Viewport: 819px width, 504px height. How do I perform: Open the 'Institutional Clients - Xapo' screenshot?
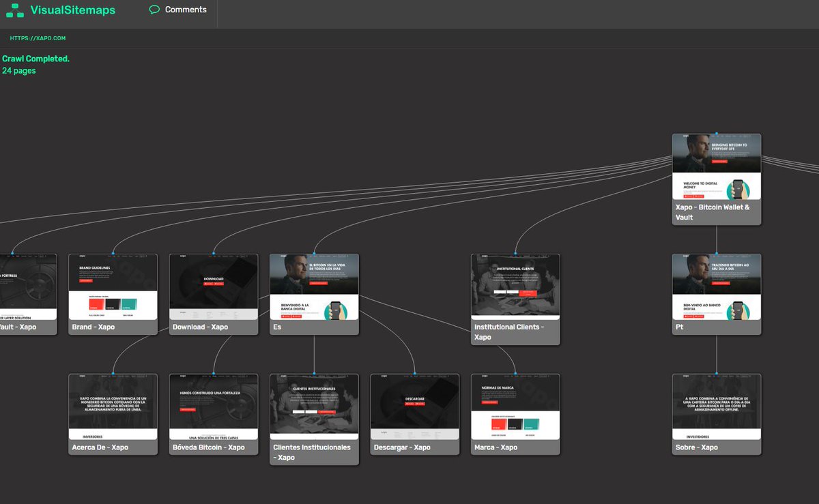click(x=515, y=286)
